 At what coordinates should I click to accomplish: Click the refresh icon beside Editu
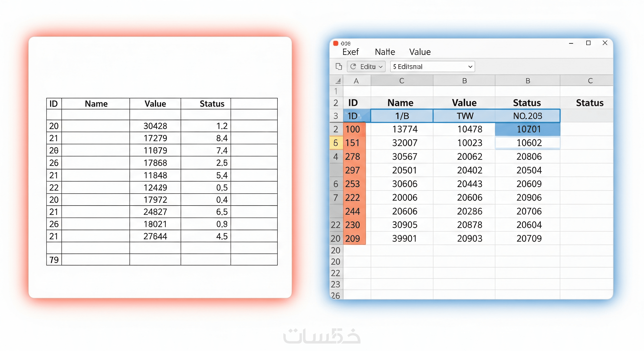353,66
